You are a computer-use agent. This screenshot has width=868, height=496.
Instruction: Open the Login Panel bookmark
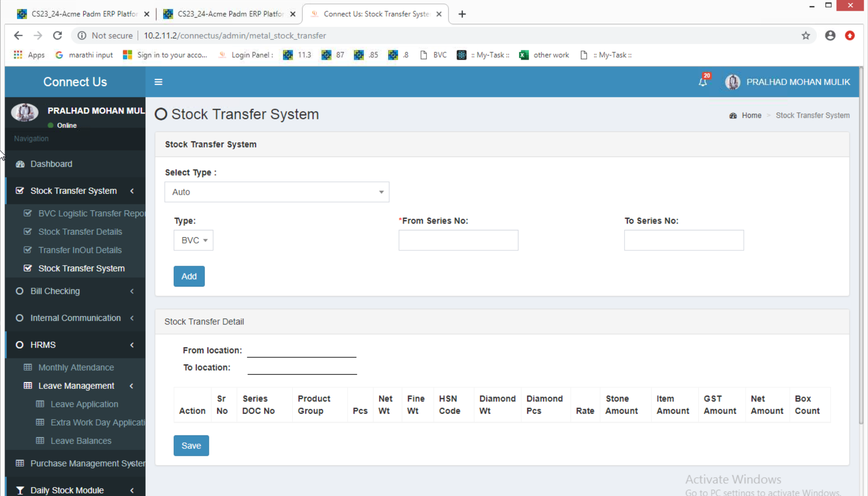point(245,55)
